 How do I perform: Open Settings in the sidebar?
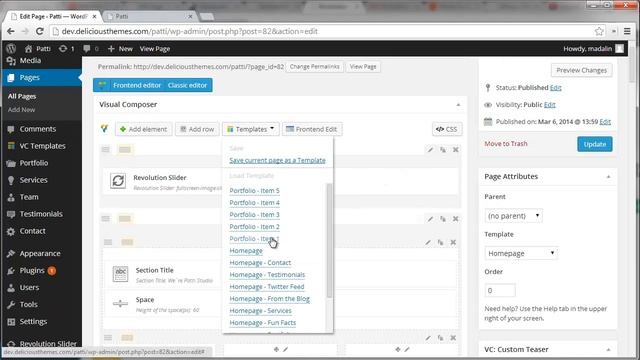[33, 322]
